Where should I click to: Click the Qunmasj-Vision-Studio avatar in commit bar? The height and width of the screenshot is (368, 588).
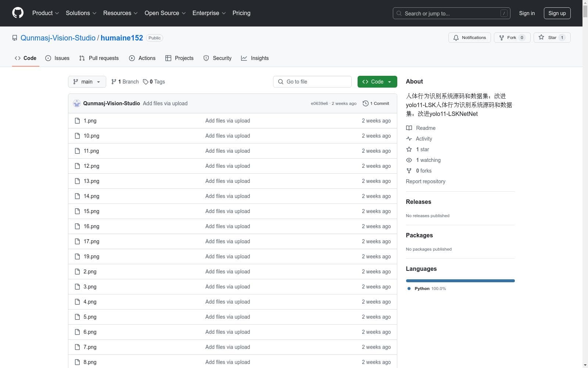pyautogui.click(x=77, y=103)
